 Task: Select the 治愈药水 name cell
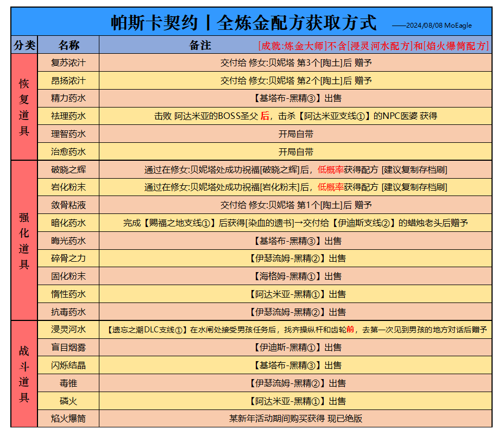point(68,152)
